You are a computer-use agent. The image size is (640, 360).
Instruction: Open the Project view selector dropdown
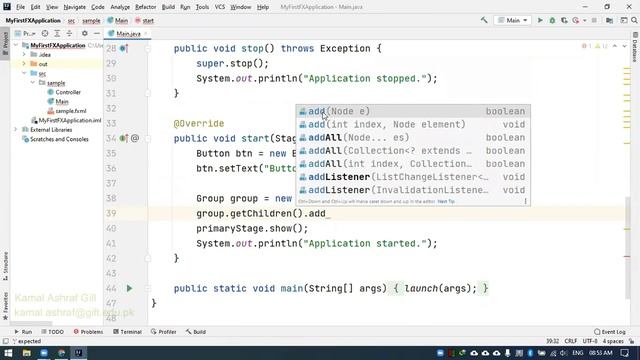tap(25, 33)
